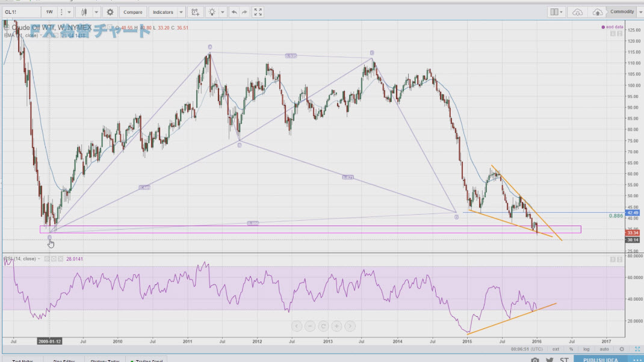Click the Compare button

[x=132, y=12]
